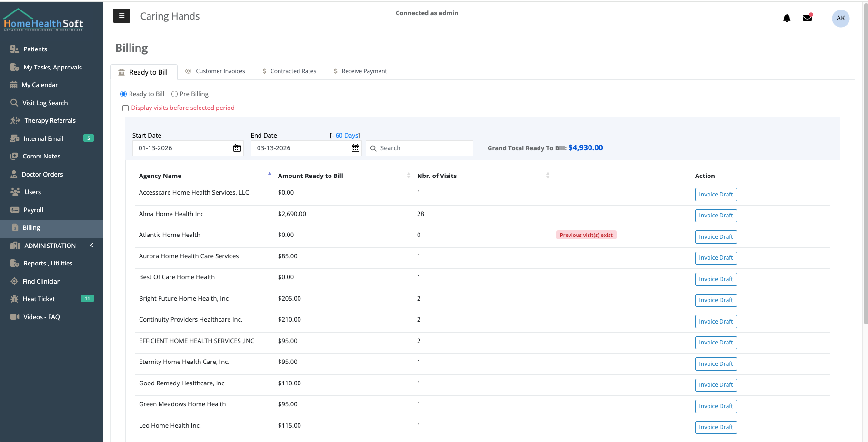Open the Start Date calendar picker

pos(237,148)
